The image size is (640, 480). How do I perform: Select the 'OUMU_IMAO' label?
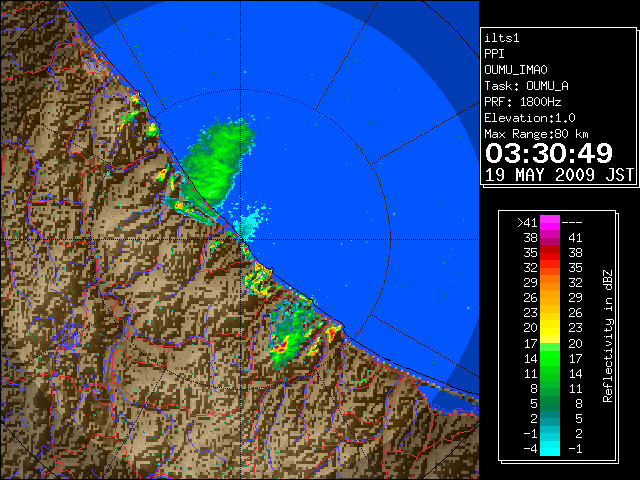[x=516, y=70]
